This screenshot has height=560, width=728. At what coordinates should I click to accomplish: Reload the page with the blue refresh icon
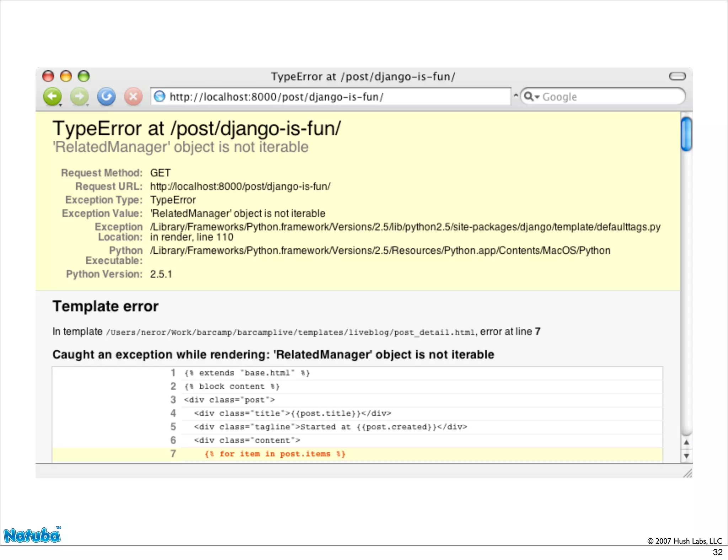(106, 97)
